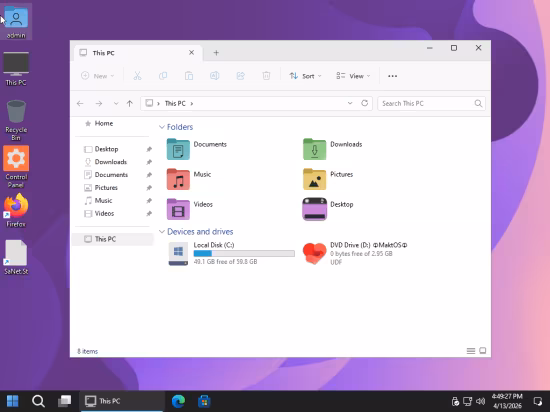Screen dimensions: 550x412
Task: Unpin Downloads via its sidebar pin icon
Action: (x=149, y=162)
